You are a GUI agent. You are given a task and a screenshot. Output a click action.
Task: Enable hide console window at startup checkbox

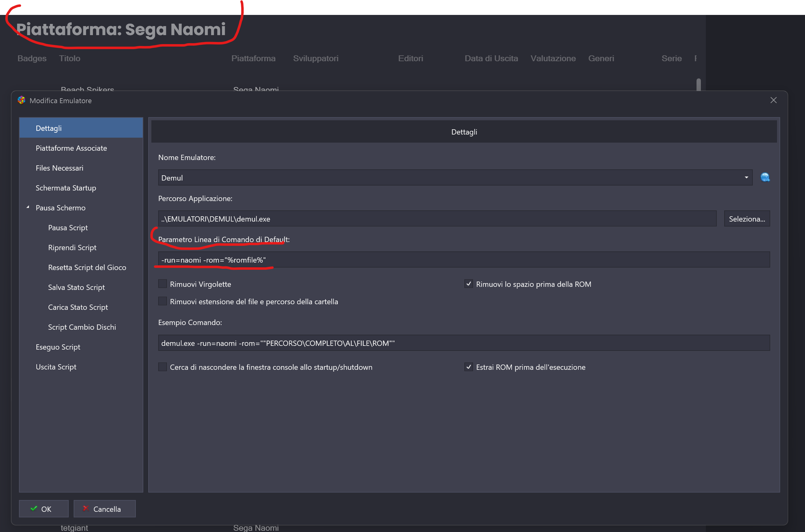click(x=163, y=367)
